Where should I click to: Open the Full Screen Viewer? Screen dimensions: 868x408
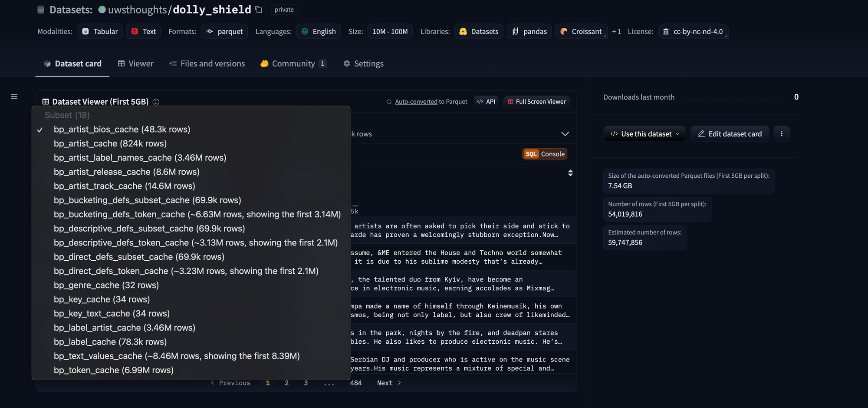click(x=537, y=102)
